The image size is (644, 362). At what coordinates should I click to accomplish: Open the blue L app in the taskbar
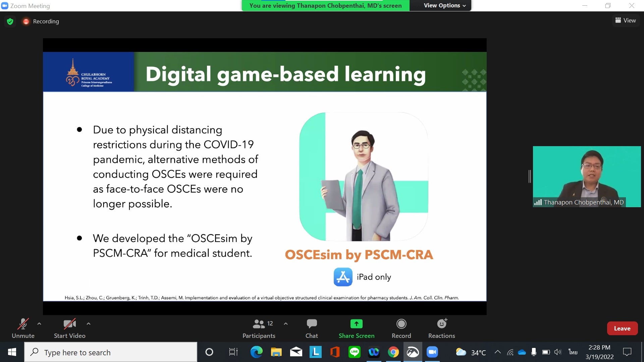click(315, 352)
